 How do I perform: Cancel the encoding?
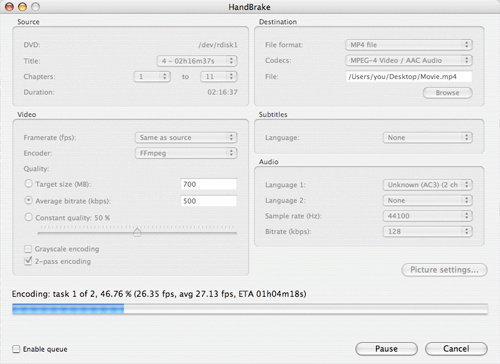[x=456, y=349]
